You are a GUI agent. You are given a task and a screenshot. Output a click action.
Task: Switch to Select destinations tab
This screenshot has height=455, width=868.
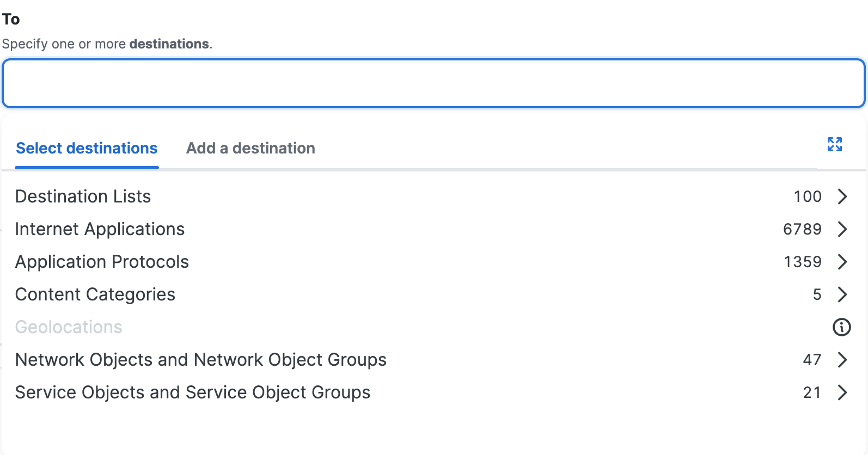(x=87, y=148)
